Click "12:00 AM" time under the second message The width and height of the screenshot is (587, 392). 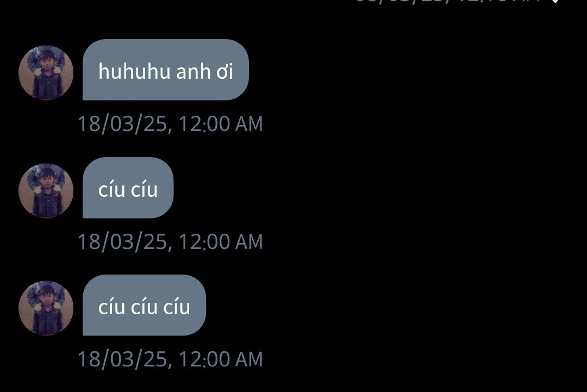(x=221, y=241)
